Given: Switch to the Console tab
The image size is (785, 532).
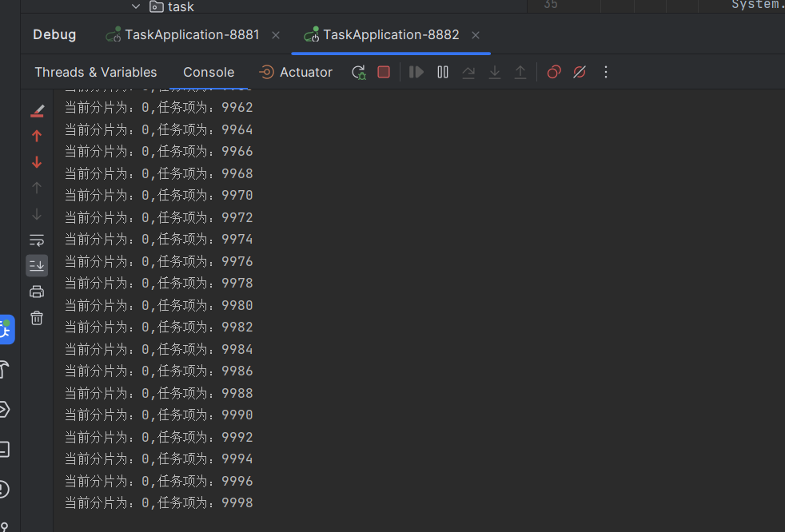Looking at the screenshot, I should pos(208,71).
